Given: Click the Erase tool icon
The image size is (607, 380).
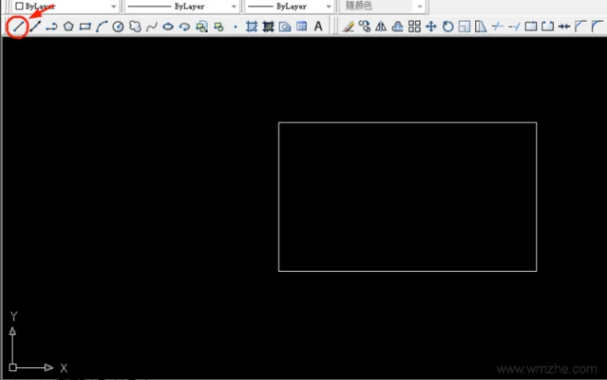Looking at the screenshot, I should [x=348, y=27].
